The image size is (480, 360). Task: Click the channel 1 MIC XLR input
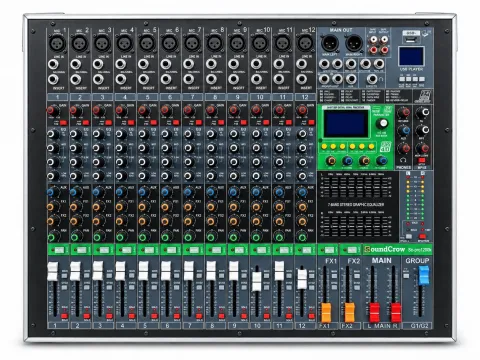(x=57, y=43)
